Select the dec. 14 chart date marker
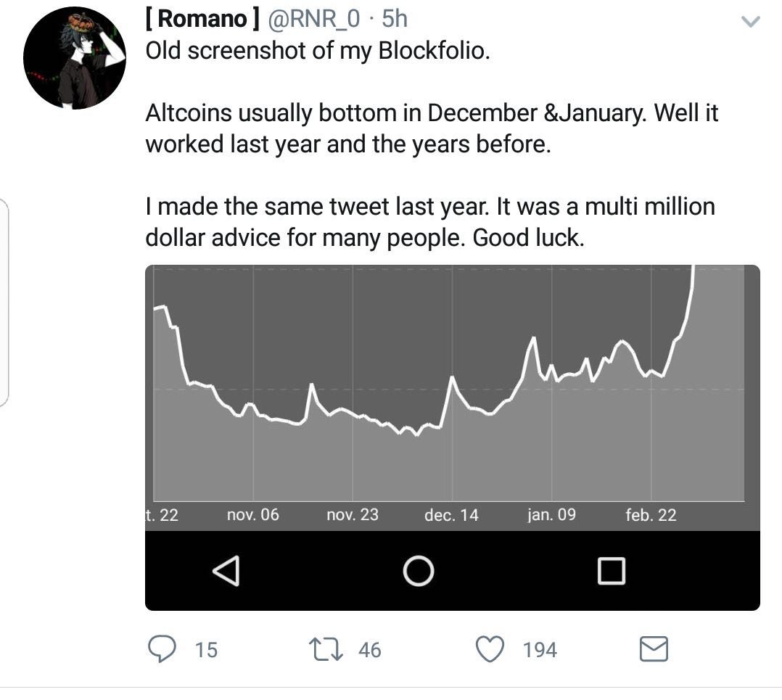Image resolution: width=782 pixels, height=700 pixels. [x=451, y=515]
